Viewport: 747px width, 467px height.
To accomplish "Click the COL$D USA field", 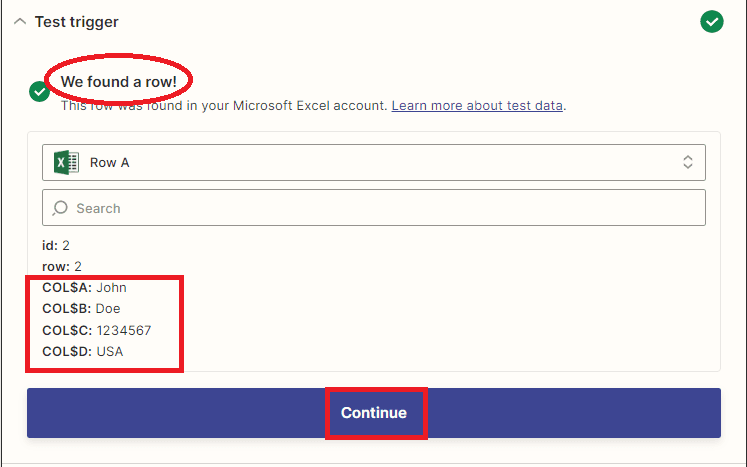I will point(82,351).
